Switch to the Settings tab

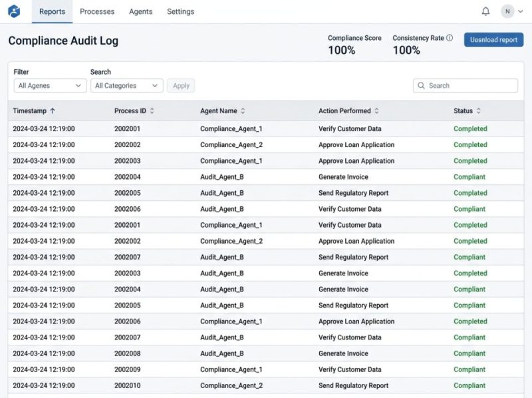point(180,11)
